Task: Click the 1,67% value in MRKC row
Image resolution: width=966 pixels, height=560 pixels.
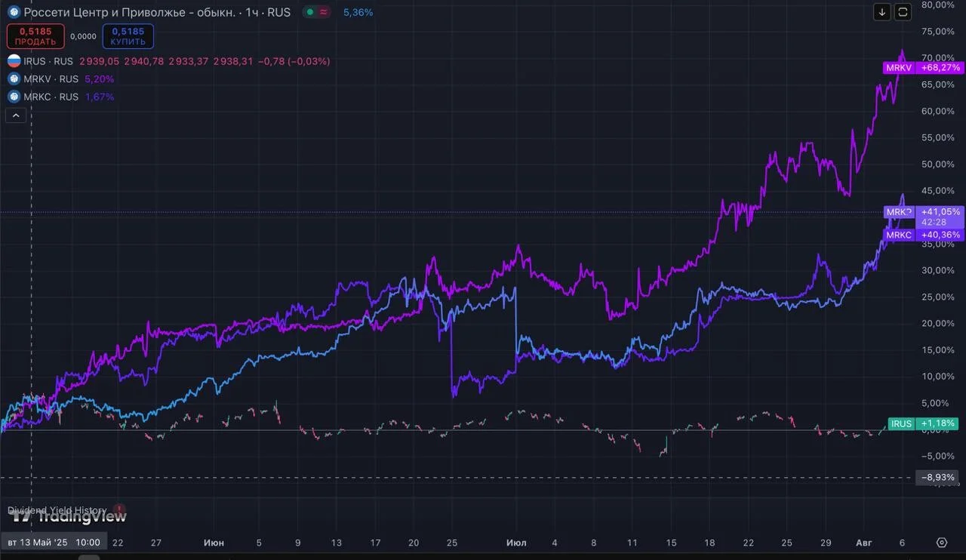Action: coord(99,97)
